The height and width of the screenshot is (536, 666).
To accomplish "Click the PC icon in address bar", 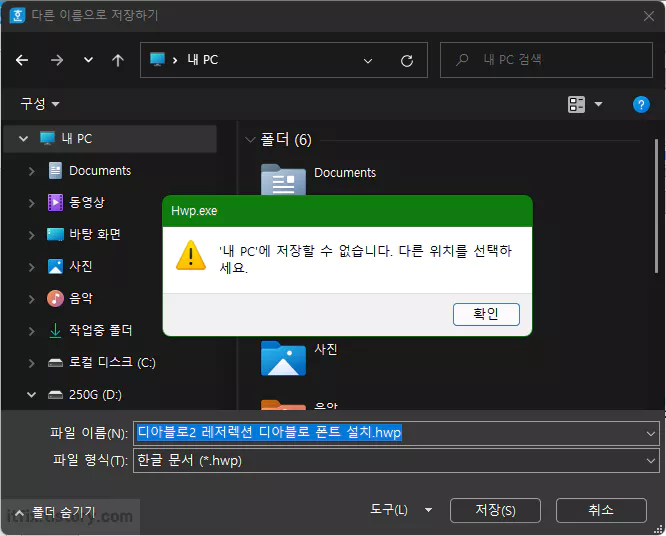I will [x=157, y=59].
